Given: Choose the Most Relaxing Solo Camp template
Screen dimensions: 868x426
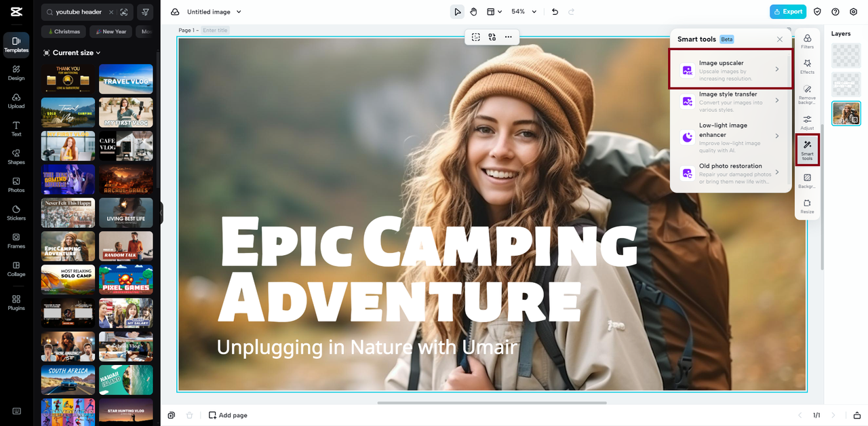Looking at the screenshot, I should pyautogui.click(x=68, y=279).
